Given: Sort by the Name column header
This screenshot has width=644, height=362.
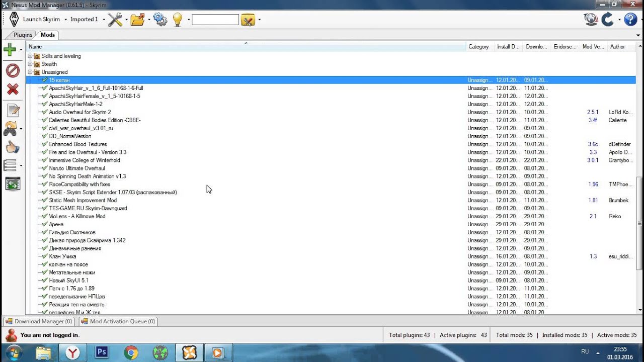Looking at the screenshot, I should pos(246,46).
